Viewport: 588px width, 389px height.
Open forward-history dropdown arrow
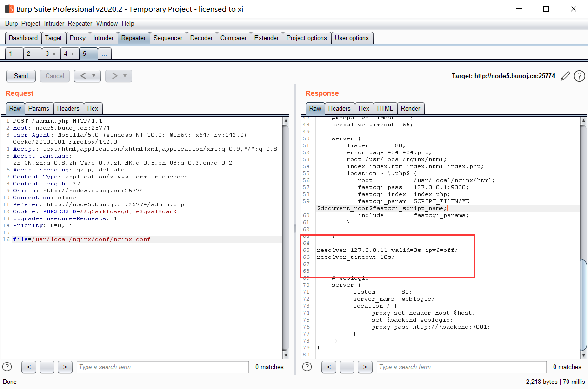coord(126,76)
